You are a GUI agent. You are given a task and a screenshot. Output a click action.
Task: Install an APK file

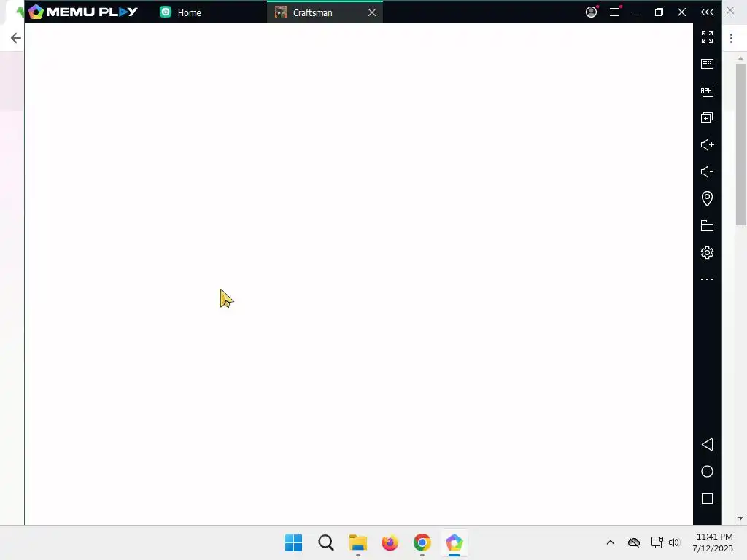tap(707, 91)
